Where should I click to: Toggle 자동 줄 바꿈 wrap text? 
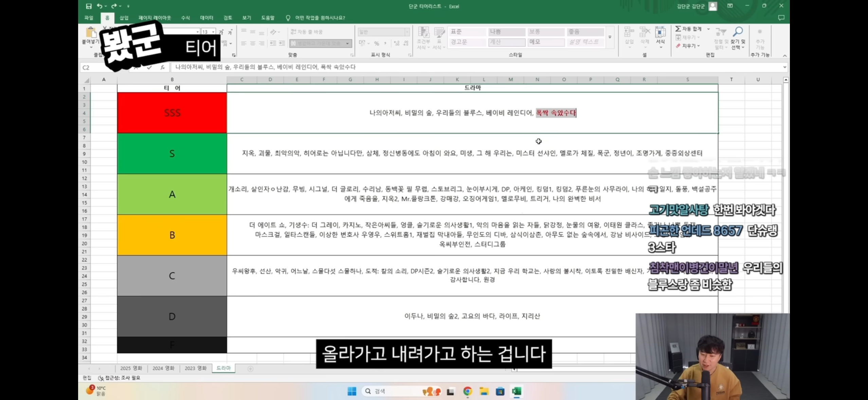[x=307, y=32]
